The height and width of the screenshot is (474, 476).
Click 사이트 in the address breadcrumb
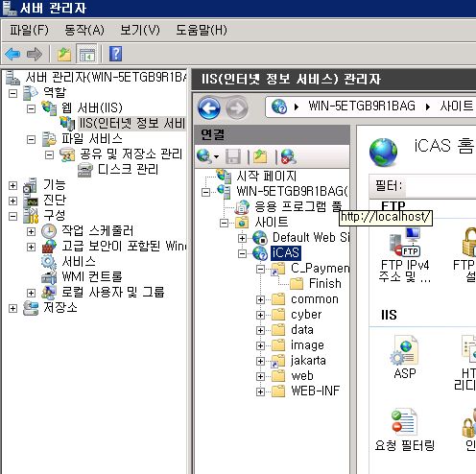coord(457,106)
